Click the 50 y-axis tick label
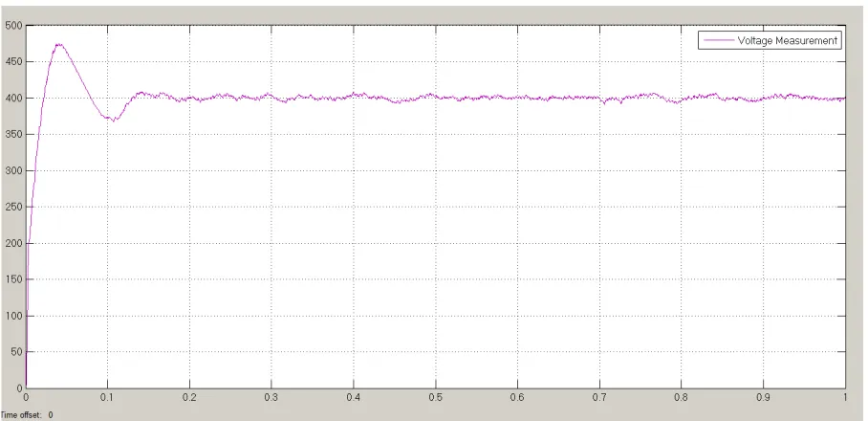Viewport: 868px width, 421px height. (x=16, y=352)
